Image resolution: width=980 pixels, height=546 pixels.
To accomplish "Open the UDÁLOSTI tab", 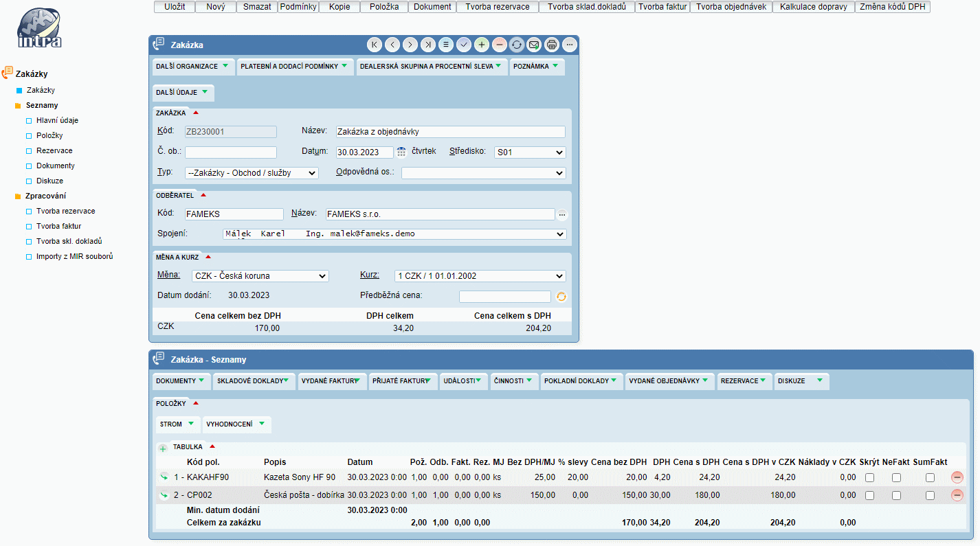I will [464, 380].
